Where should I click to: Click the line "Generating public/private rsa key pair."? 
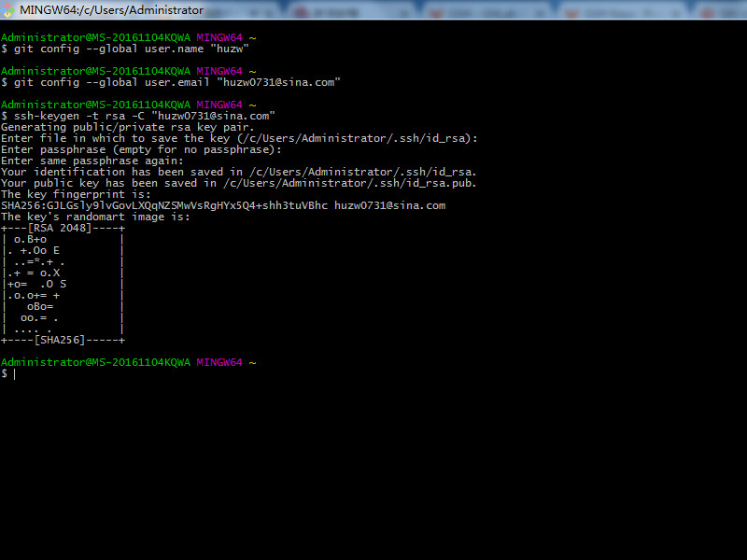coord(128,127)
